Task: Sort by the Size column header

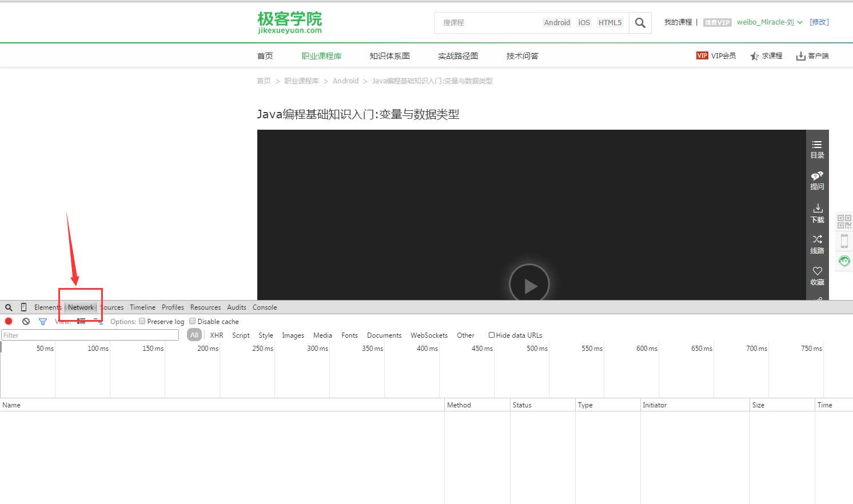Action: tap(782, 405)
